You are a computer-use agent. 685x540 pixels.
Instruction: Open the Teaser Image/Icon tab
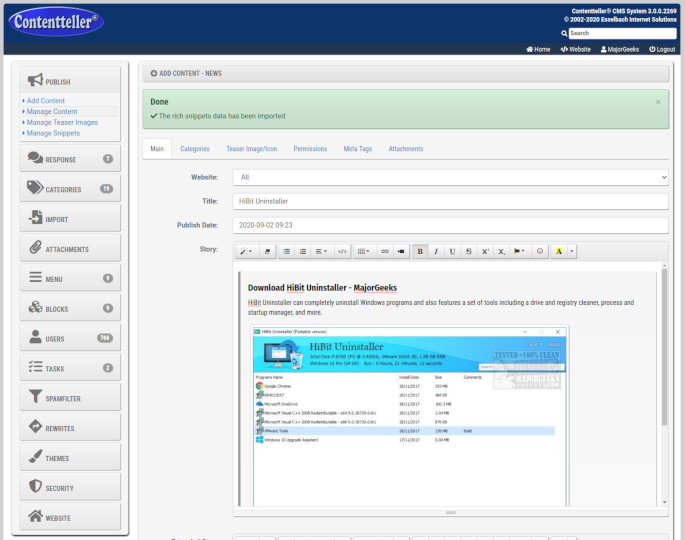(x=252, y=149)
